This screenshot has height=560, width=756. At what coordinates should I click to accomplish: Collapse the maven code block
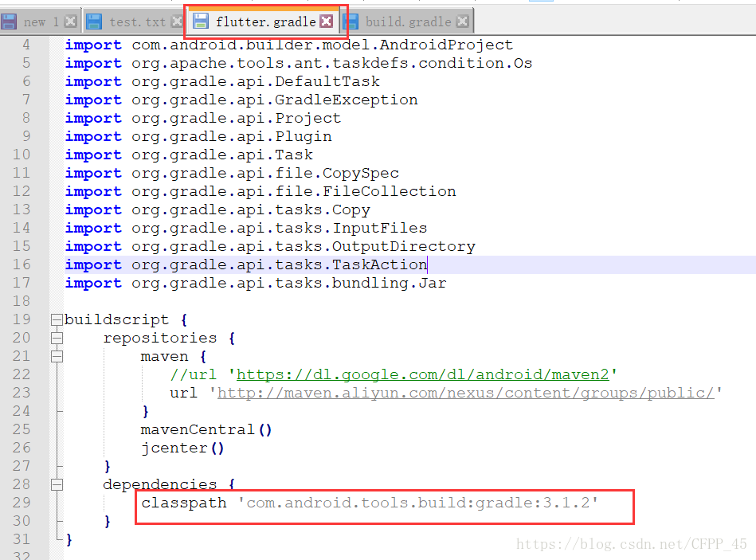(x=56, y=356)
